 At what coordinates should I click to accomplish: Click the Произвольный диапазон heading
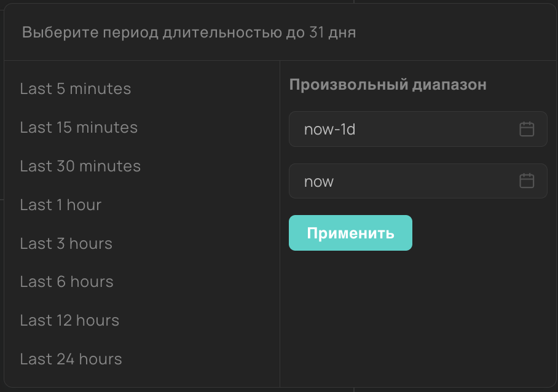coord(388,85)
